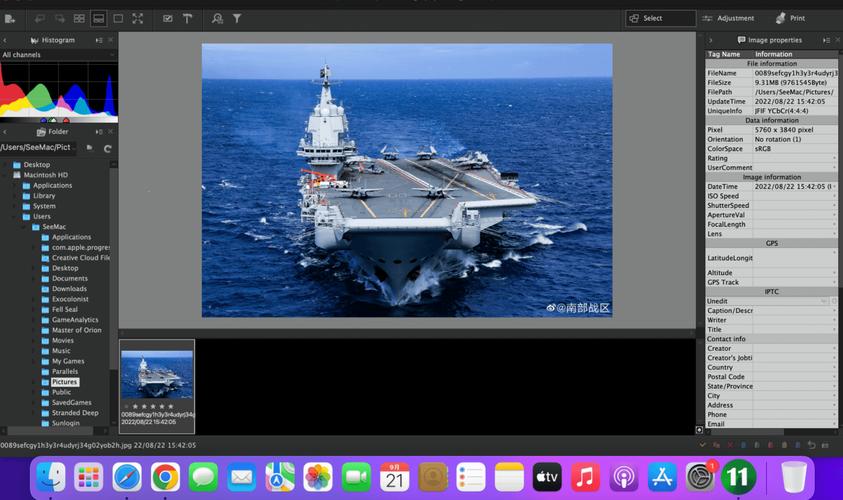
Task: Open the filter funnel icon
Action: click(x=237, y=18)
